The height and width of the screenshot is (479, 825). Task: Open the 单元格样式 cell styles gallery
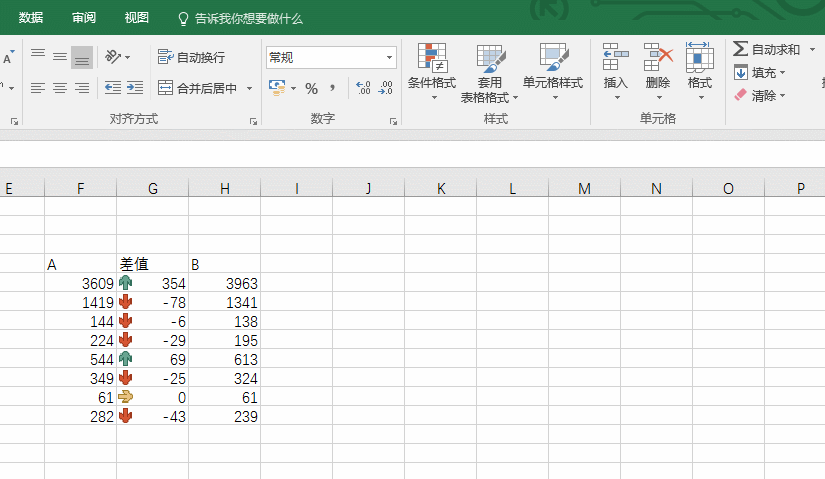pos(553,59)
